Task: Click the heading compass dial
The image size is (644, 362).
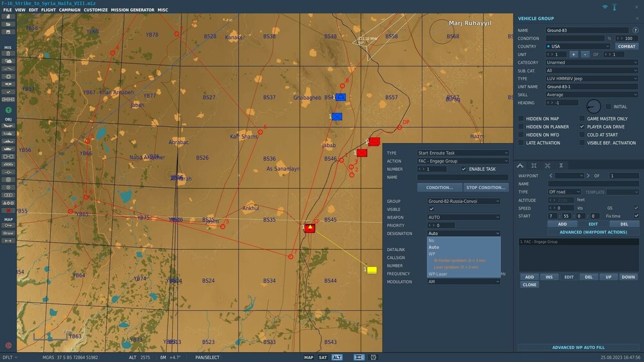Action: [x=594, y=106]
